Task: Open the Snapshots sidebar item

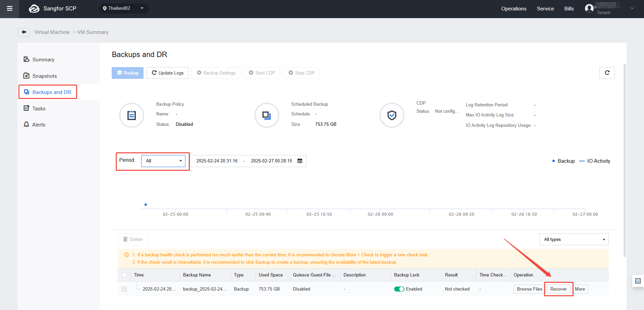Action: 59,76
